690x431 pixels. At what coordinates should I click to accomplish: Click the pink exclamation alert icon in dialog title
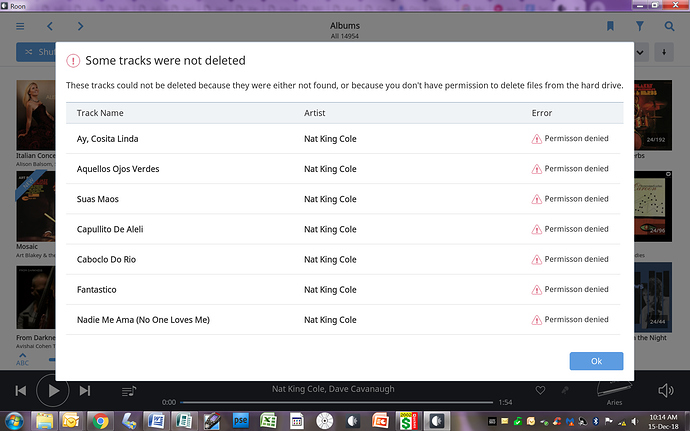click(x=73, y=61)
